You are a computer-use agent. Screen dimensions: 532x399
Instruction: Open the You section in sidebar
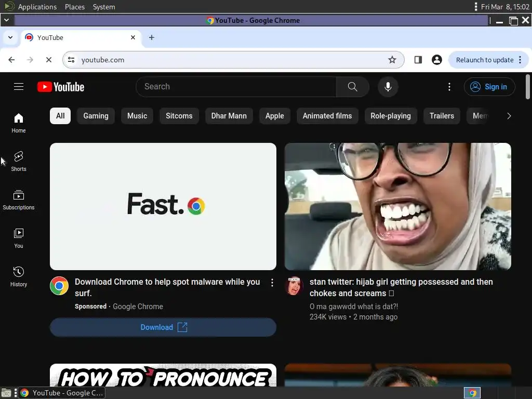pos(19,238)
